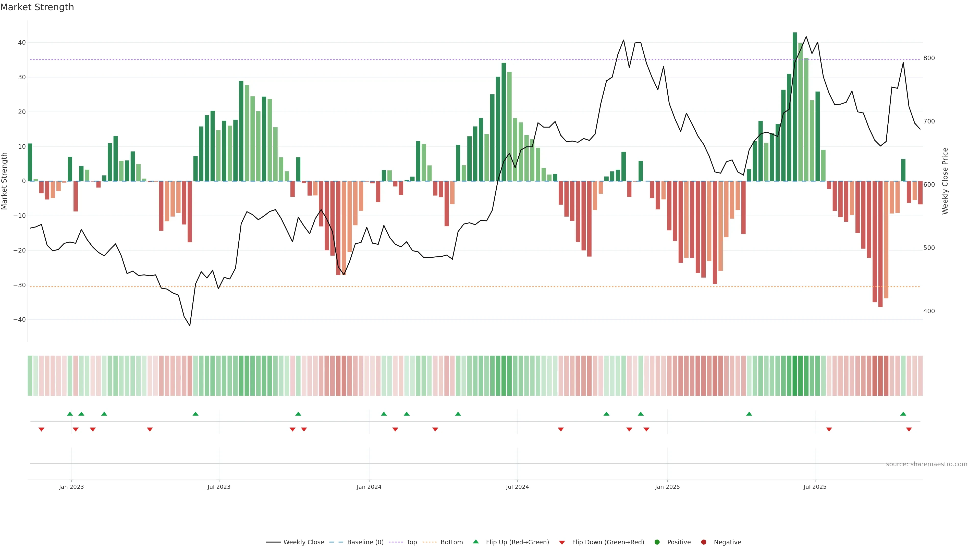
Task: Click the Weekly Close Price axis title
Action: (x=945, y=181)
